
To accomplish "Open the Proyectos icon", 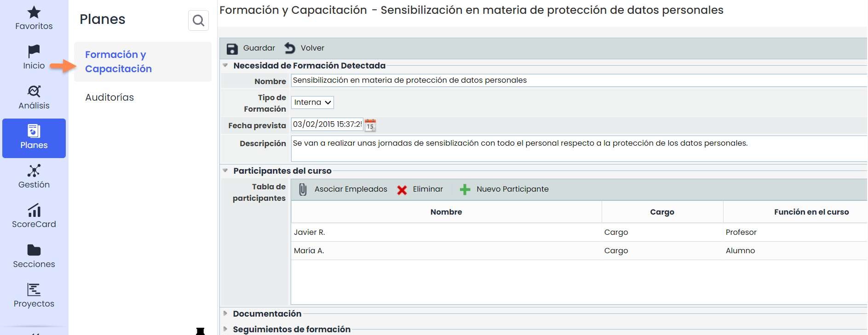I will 34,290.
